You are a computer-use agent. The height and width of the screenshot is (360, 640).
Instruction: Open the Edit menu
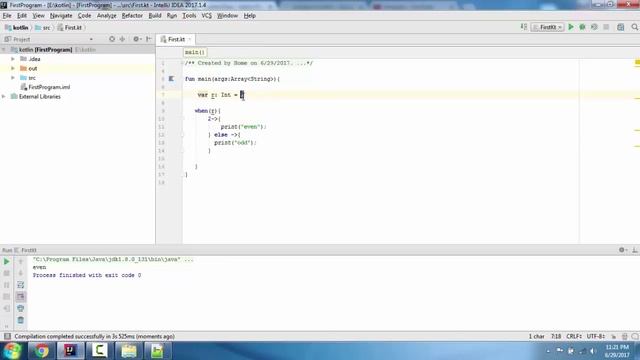tap(22, 16)
